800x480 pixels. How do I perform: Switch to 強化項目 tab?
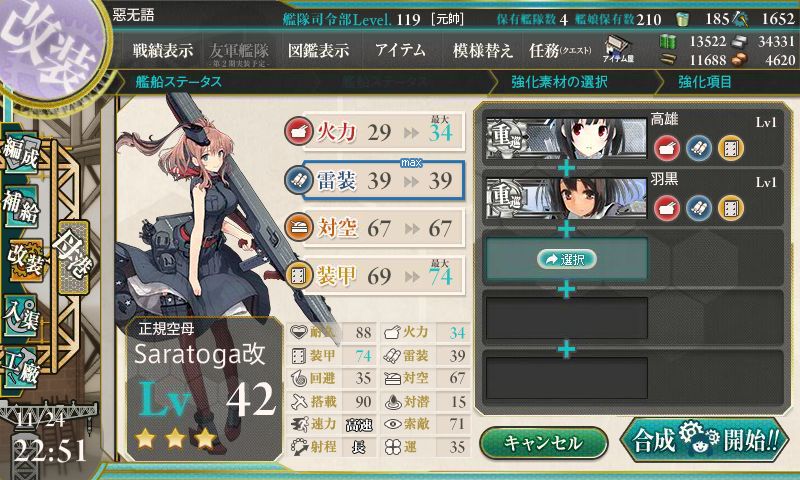[x=705, y=82]
